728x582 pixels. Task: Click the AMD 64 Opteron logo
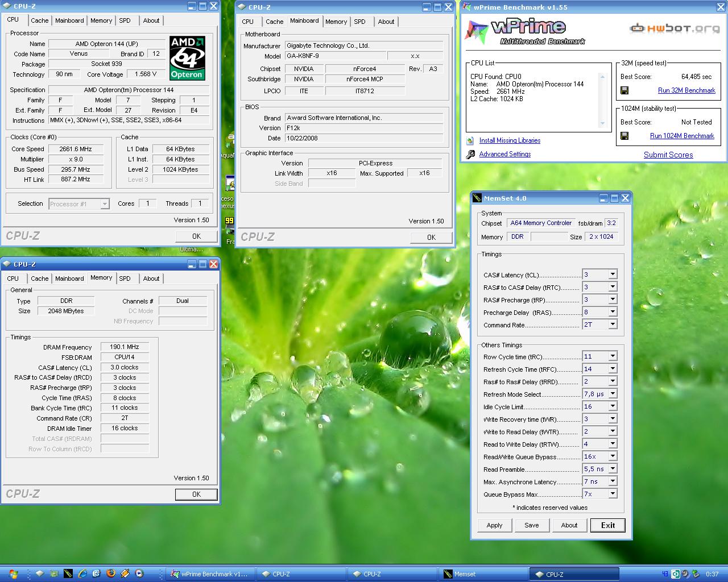tap(187, 59)
